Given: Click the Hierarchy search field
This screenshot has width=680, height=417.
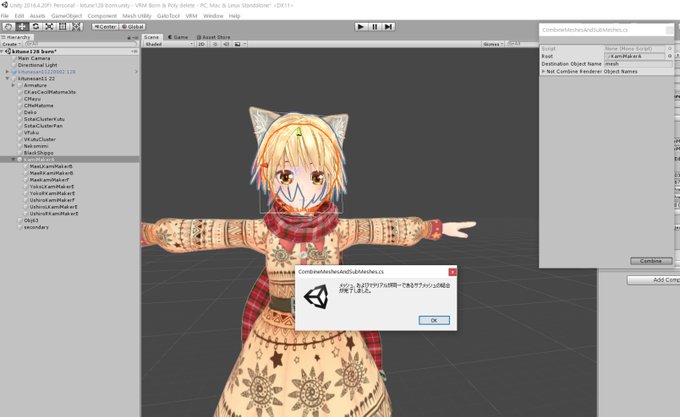Looking at the screenshot, I should point(80,44).
